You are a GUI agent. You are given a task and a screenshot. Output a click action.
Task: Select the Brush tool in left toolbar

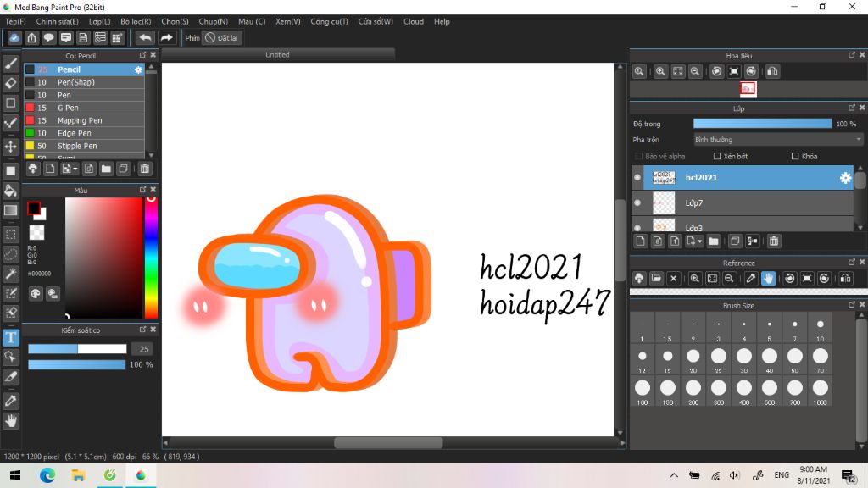click(10, 63)
